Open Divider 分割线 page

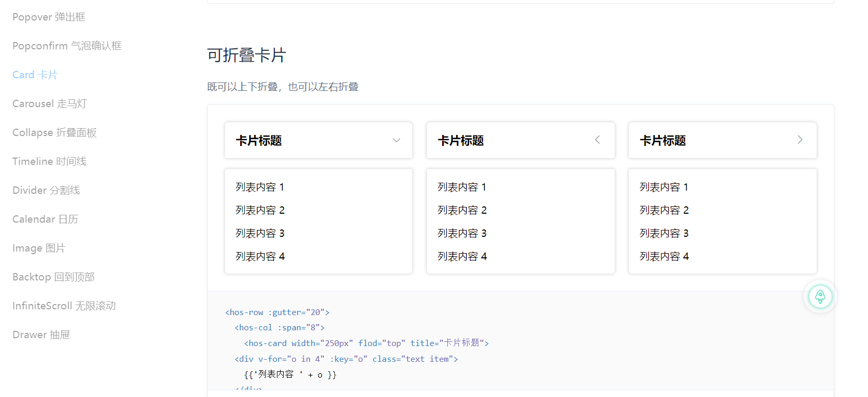click(46, 191)
